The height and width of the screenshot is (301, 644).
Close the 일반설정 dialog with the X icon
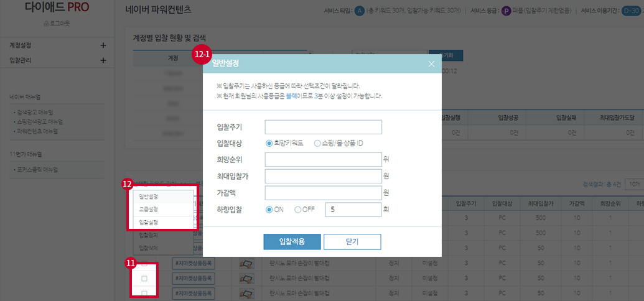coord(431,63)
